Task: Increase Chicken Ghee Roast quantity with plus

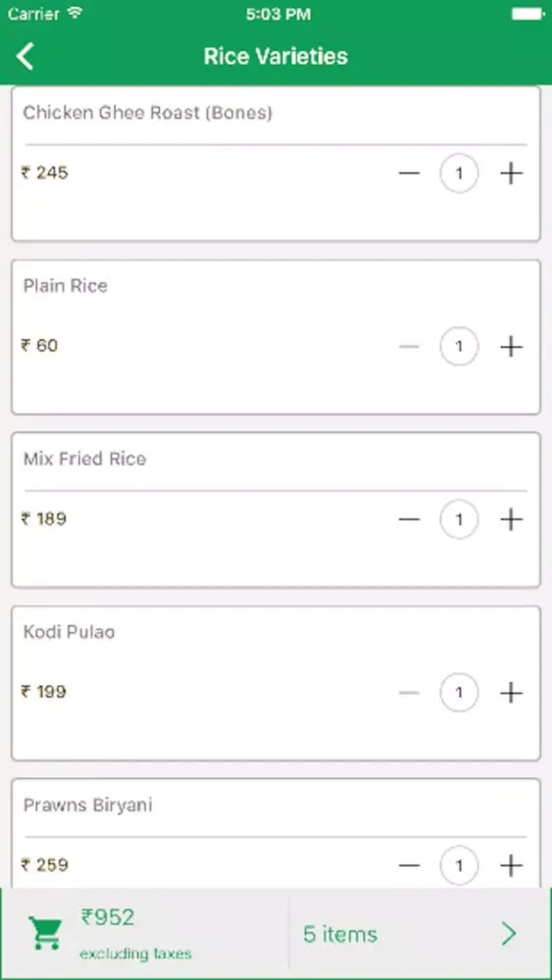Action: pos(512,173)
